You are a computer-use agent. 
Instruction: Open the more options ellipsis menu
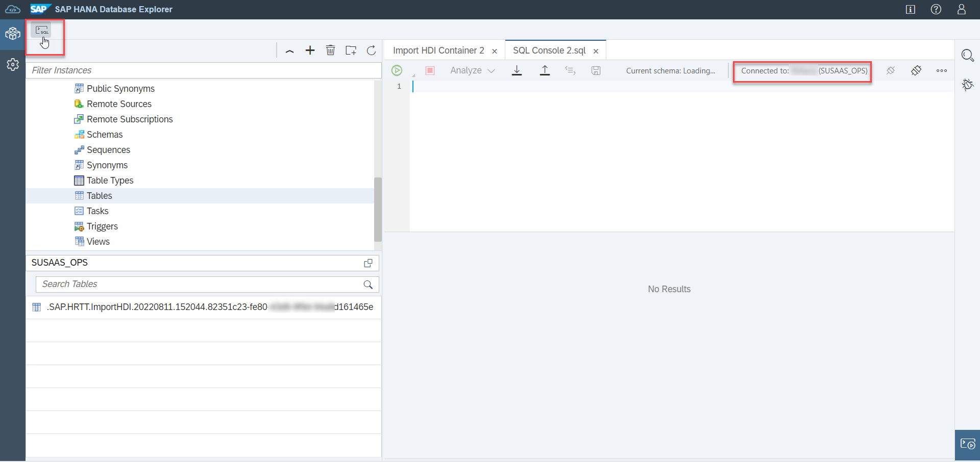(942, 70)
